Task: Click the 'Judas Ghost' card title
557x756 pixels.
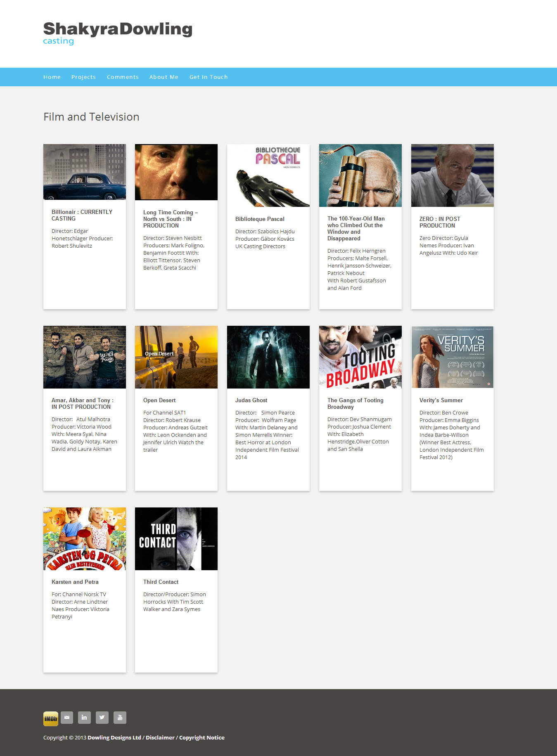Action: (x=251, y=400)
